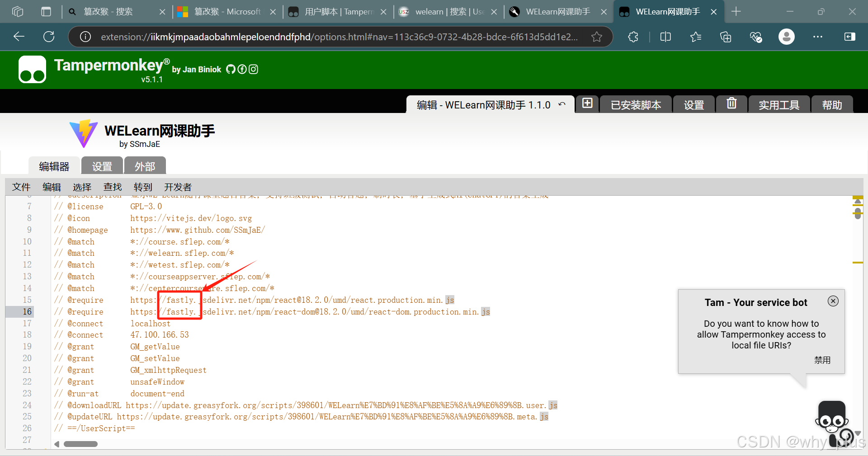
Task: Click the @connect localhost line
Action: [x=112, y=324]
